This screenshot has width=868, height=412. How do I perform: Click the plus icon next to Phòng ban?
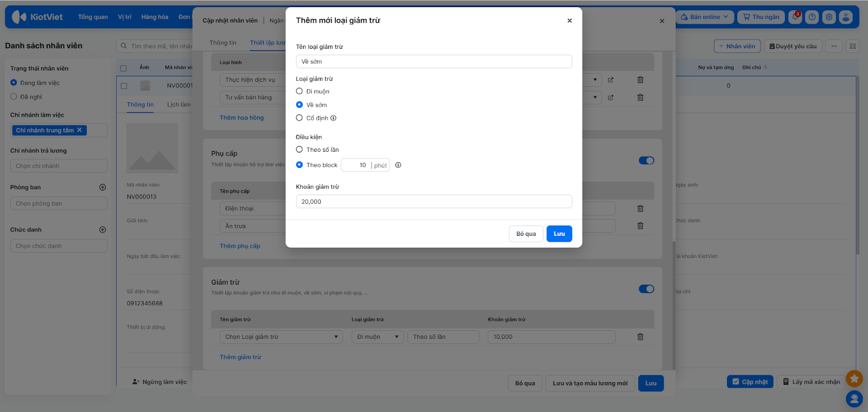103,187
